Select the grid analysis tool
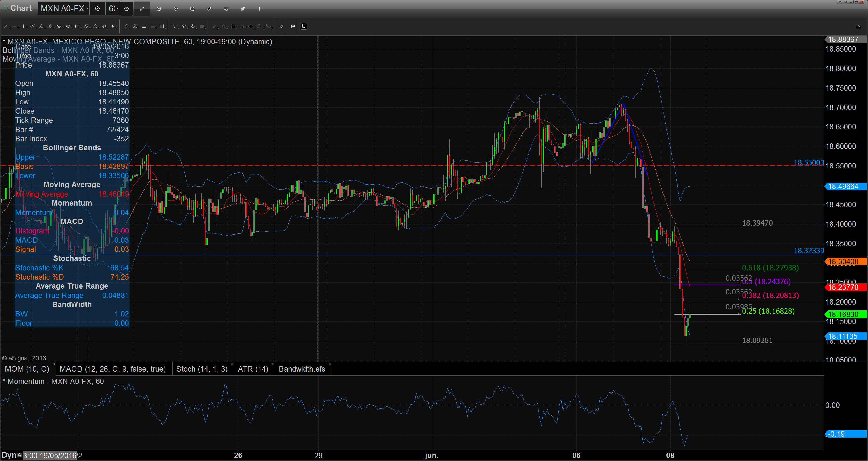The height and width of the screenshot is (461, 868). pos(233,26)
